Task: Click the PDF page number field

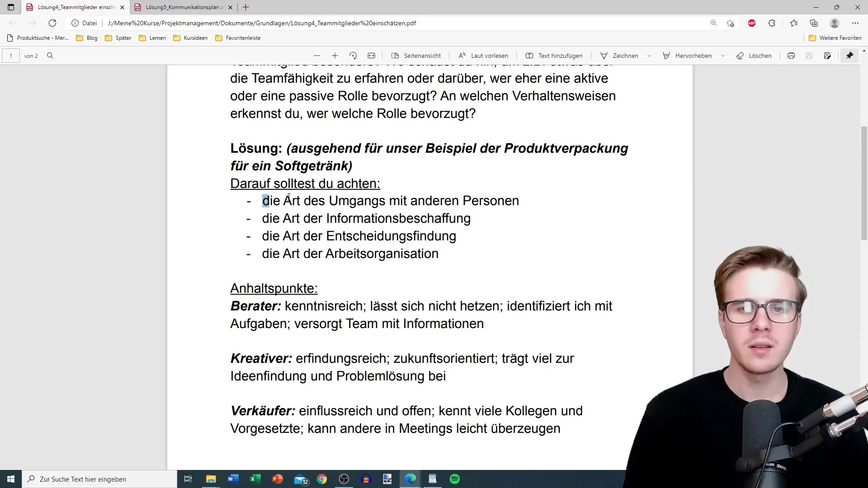Action: point(11,56)
